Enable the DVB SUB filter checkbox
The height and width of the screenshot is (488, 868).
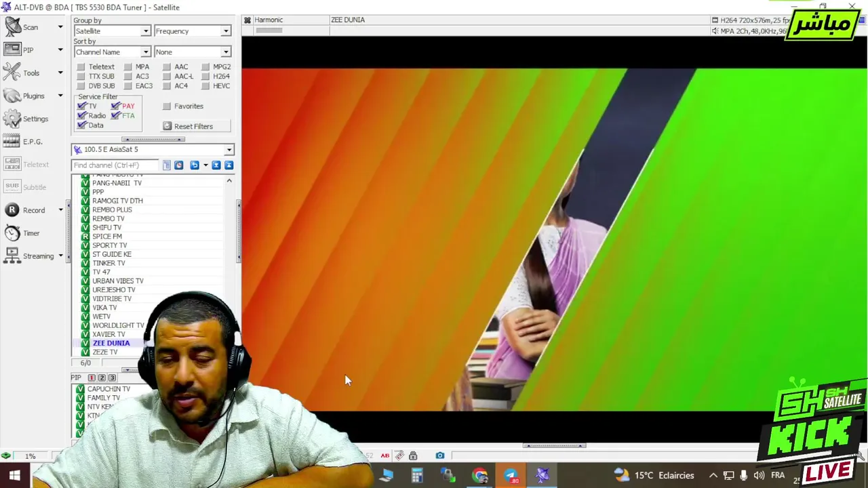click(81, 86)
